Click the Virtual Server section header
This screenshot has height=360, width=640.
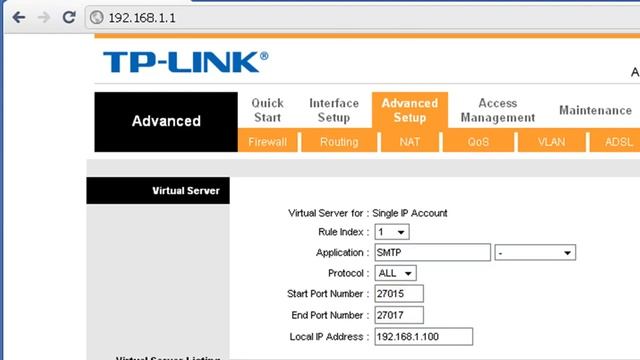(158, 191)
